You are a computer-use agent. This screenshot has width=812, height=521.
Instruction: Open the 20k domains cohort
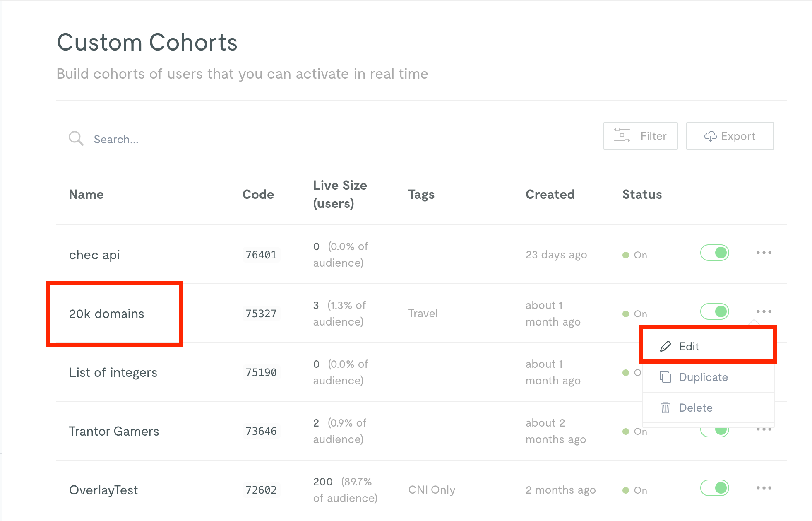click(106, 314)
